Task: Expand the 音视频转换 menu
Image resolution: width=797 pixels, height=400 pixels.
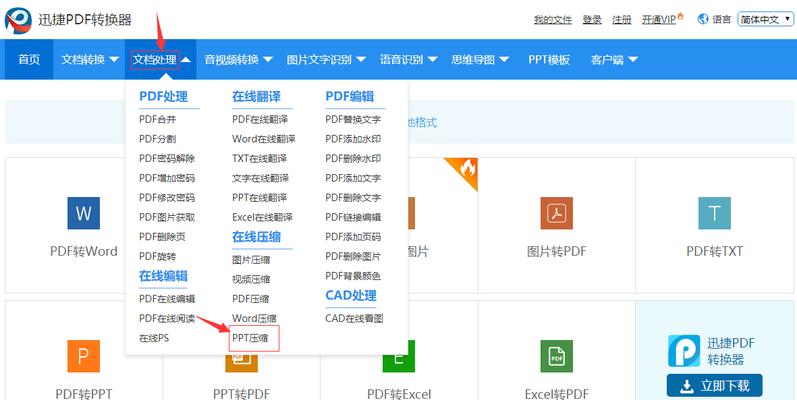Action: click(x=238, y=59)
